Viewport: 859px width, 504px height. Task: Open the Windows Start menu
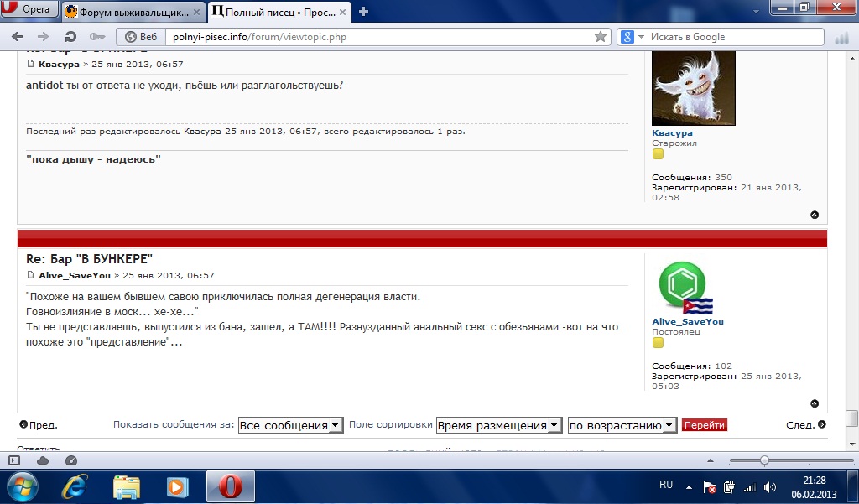pos(22,486)
